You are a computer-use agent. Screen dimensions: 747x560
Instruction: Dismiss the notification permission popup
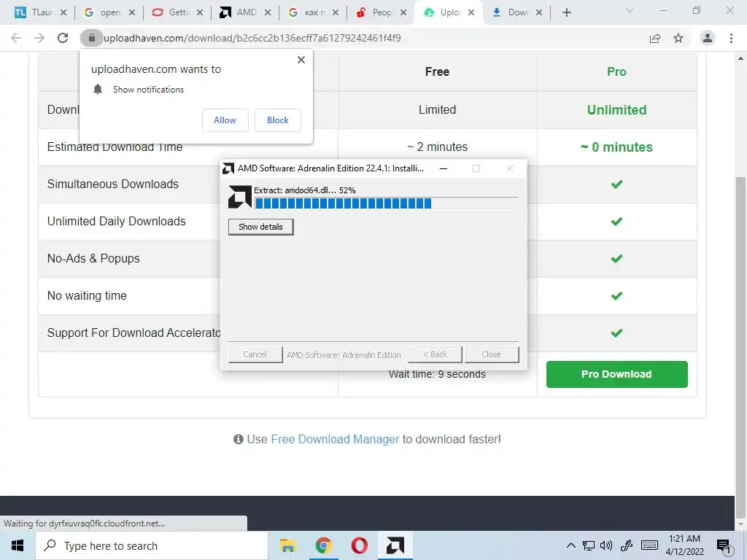301,60
